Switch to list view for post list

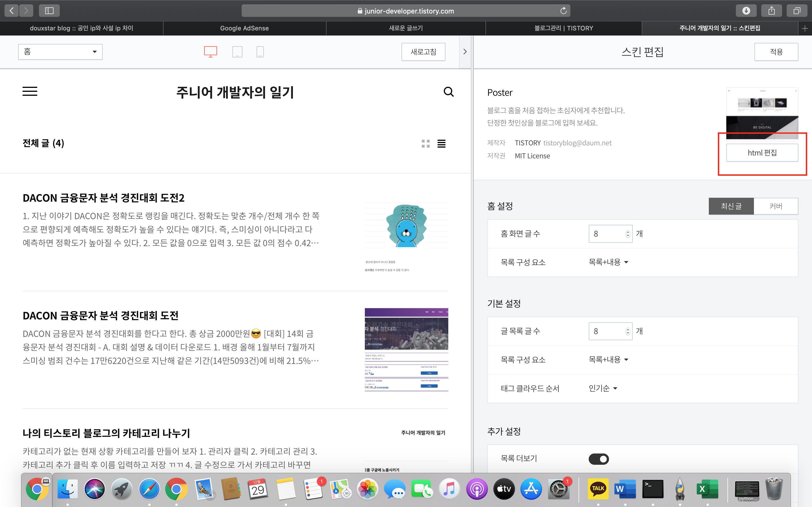pos(441,144)
